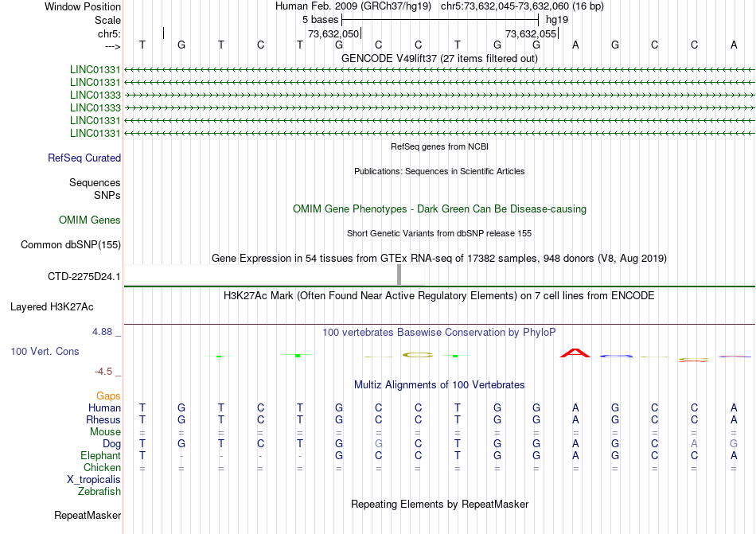Click the 73,632,050 ruler coordinate
Viewport: 756px width, 534px height.
pyautogui.click(x=333, y=33)
